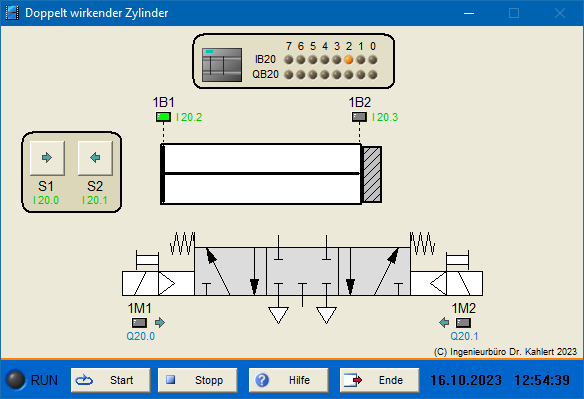Click the lit IB20 bit 2 LED

(349, 60)
